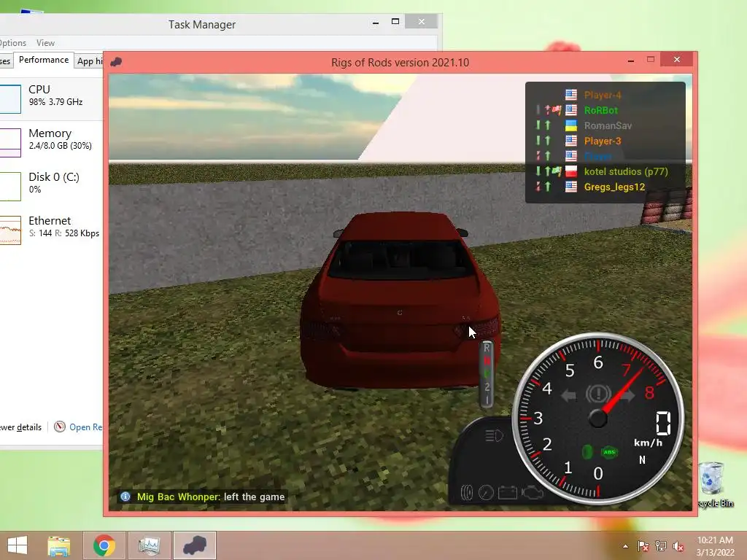Open the Recycle Bin on desktop
Image resolution: width=747 pixels, height=560 pixels.
[x=713, y=484]
